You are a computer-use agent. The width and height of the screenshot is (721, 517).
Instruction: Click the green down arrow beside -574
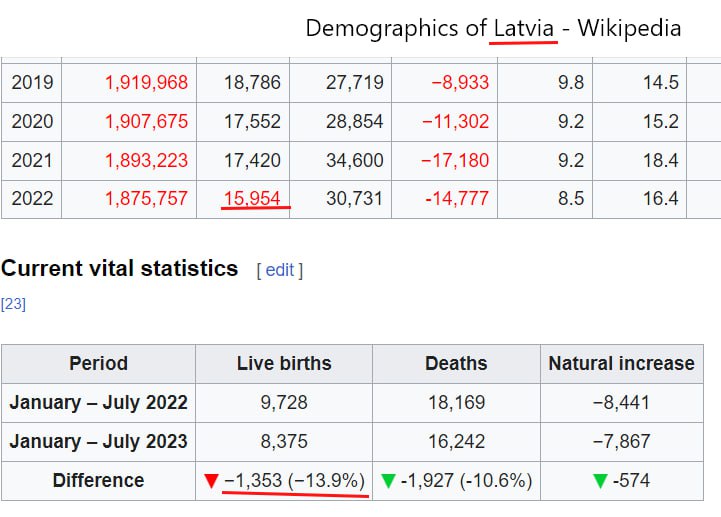(600, 481)
